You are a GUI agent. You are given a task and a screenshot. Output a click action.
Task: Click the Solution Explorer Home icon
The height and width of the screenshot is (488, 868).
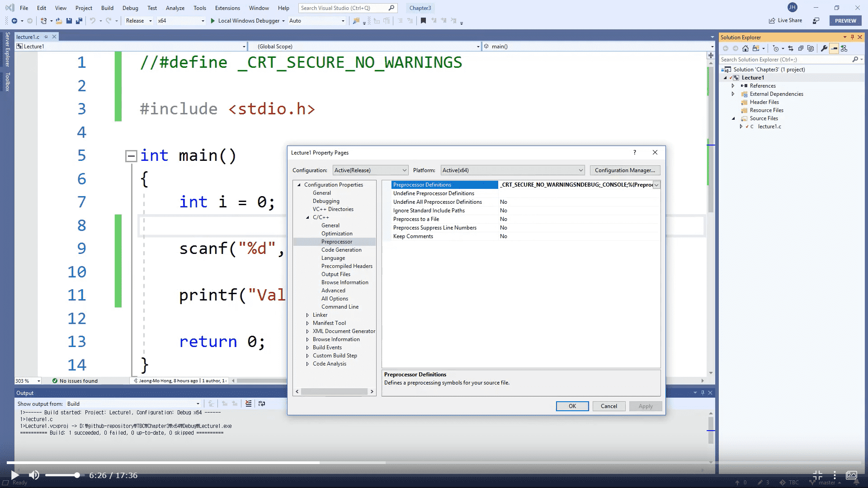[745, 48]
